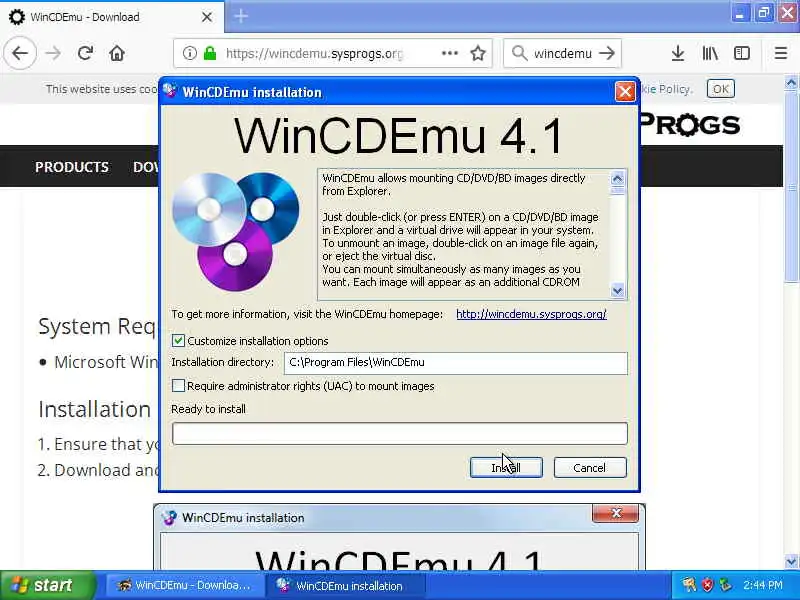Click the three-discs WinCDEmu logo image
800x600 pixels.
(x=236, y=231)
